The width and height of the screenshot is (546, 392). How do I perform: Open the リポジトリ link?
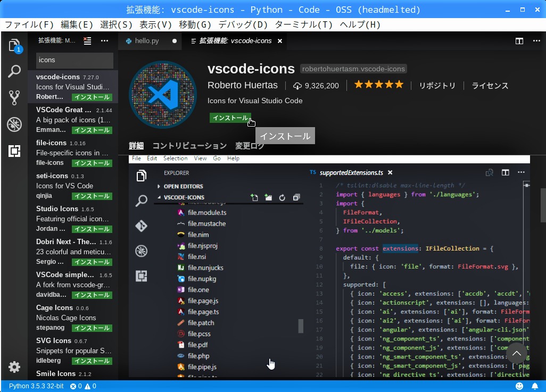[x=437, y=86]
